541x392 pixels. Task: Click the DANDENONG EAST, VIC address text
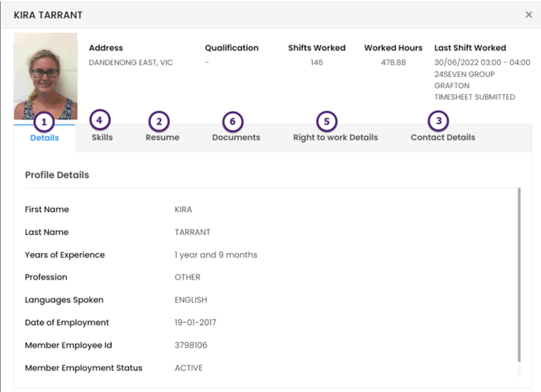point(131,62)
